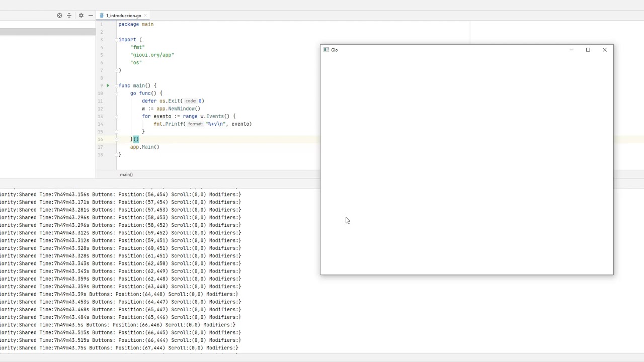Click 'defer os.Exit' in the code
The height and width of the screenshot is (362, 644).
pyautogui.click(x=162, y=101)
